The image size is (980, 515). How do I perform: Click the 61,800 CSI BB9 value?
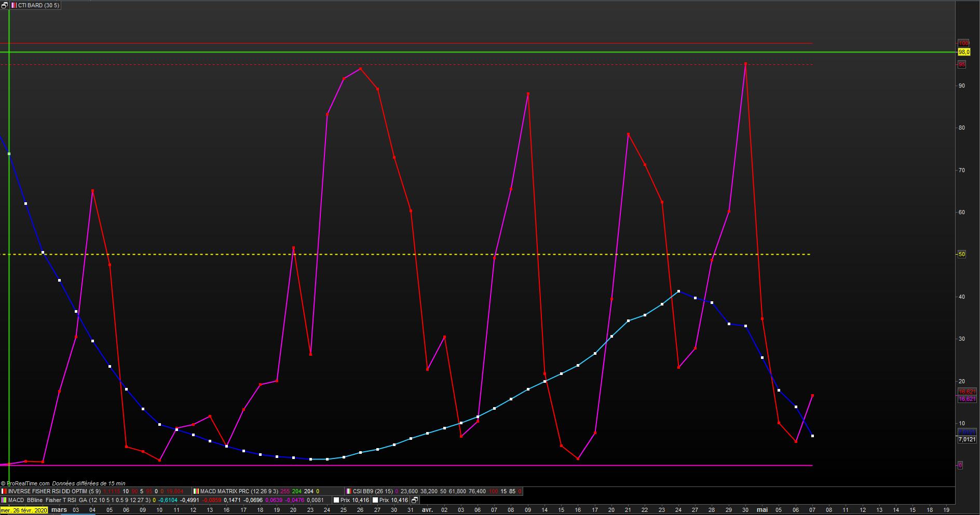pos(457,491)
